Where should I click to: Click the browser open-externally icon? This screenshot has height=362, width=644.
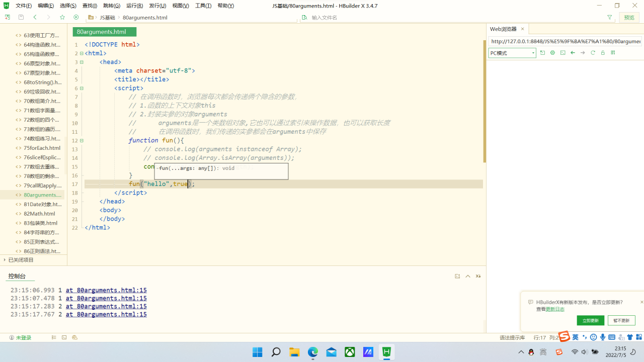(x=542, y=53)
